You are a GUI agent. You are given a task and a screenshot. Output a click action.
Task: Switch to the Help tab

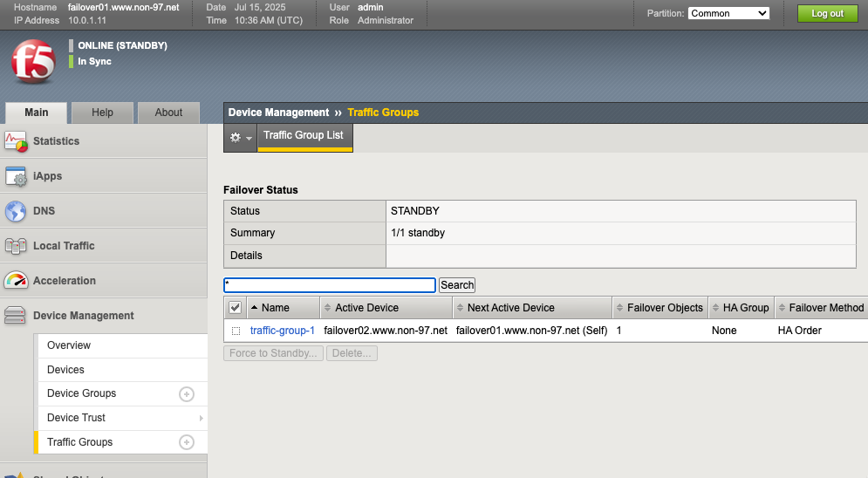pyautogui.click(x=102, y=113)
